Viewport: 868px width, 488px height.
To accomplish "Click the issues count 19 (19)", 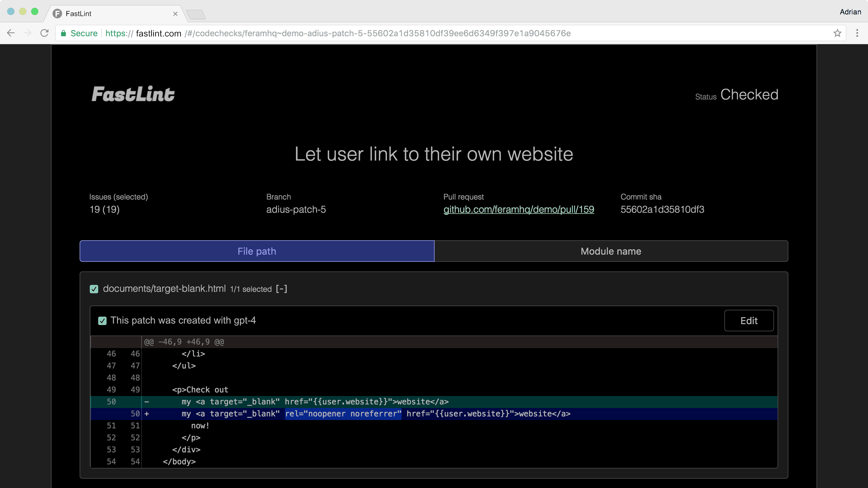I will 104,209.
